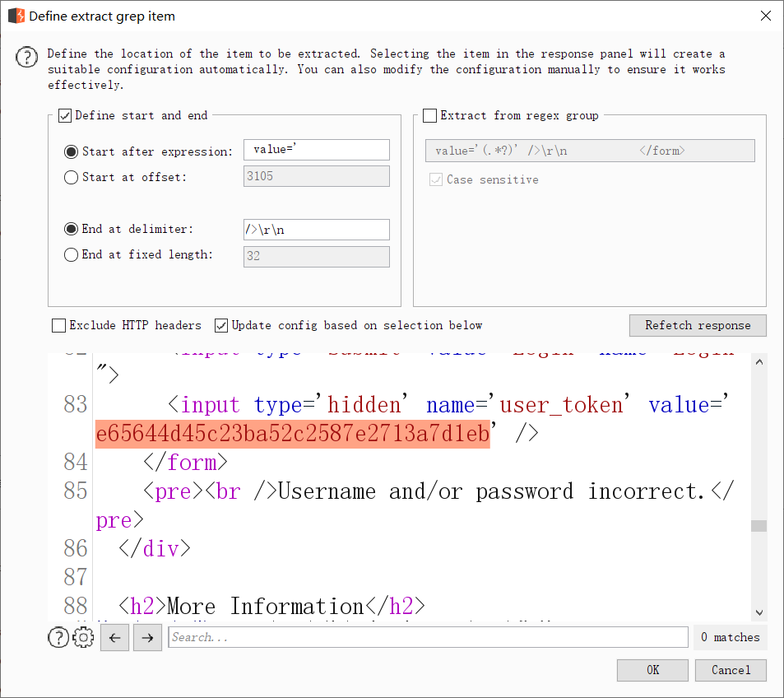Screen dimensions: 784x698
Task: Click the </form> tag on line 84
Action: pos(185,463)
